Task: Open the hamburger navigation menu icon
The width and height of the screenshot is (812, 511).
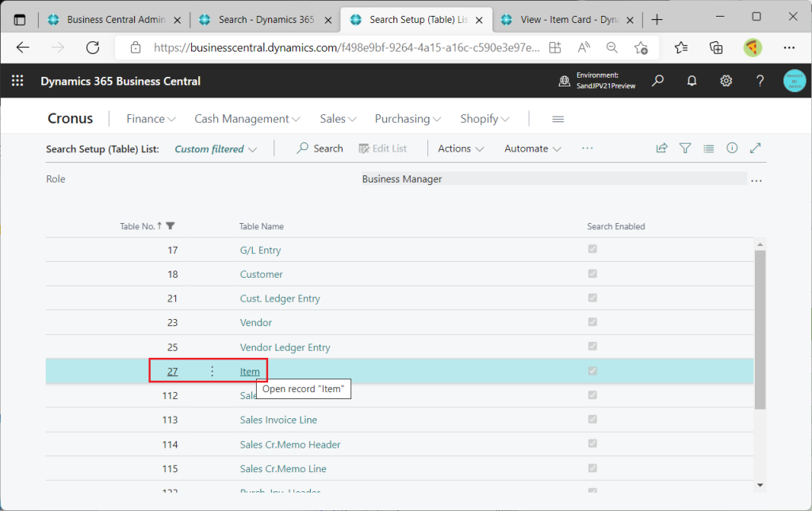Action: [x=557, y=119]
